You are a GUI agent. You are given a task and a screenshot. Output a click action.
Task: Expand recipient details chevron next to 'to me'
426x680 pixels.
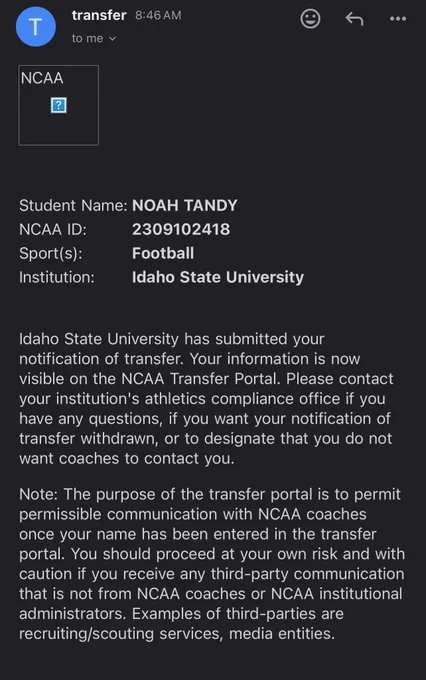(112, 39)
